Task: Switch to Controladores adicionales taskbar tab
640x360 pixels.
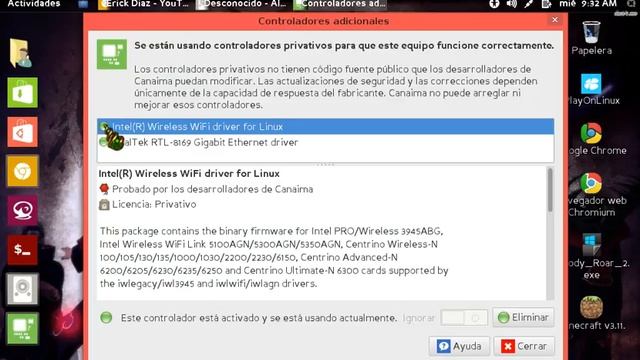Action: pyautogui.click(x=340, y=4)
